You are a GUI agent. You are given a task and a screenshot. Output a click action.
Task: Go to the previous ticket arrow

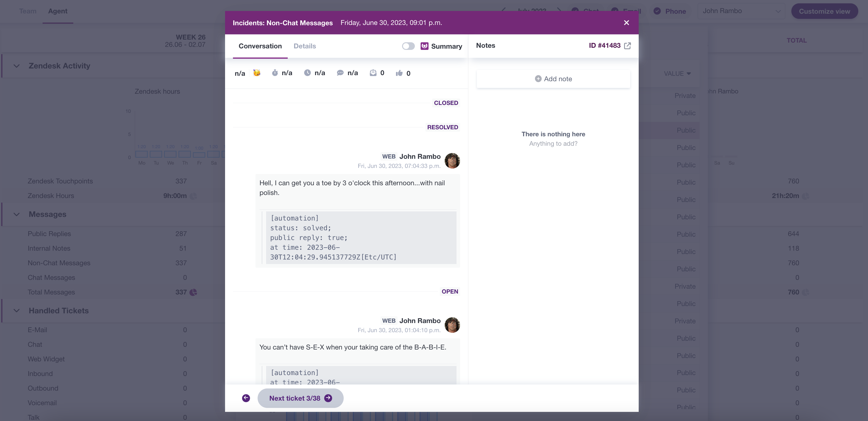246,398
